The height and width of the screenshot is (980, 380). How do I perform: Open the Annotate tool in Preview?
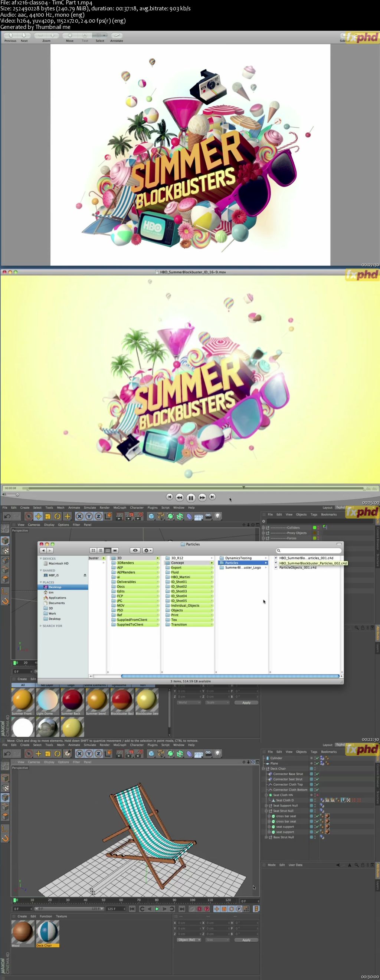tap(116, 35)
